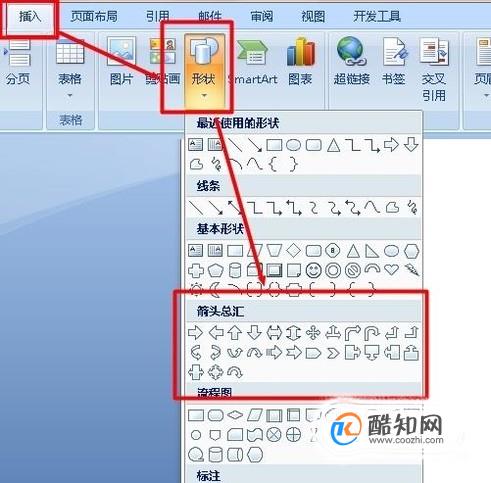This screenshot has width=491, height=483.
Task: Click the 图表 chart icon
Action: (x=300, y=61)
